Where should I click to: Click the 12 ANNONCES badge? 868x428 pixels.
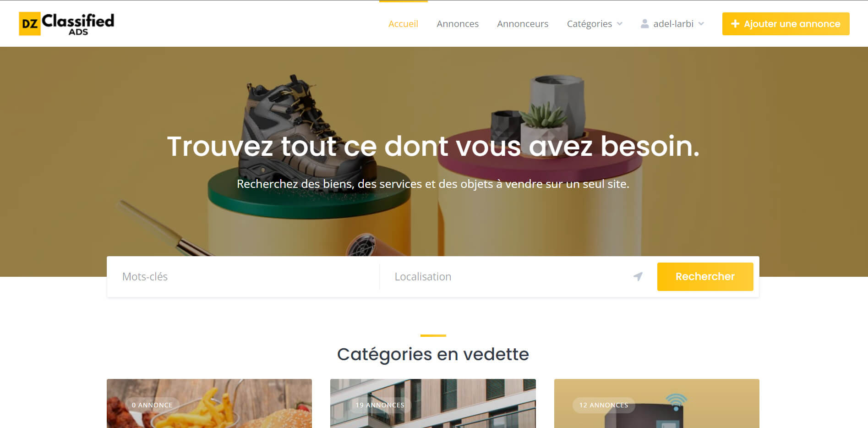(x=604, y=405)
